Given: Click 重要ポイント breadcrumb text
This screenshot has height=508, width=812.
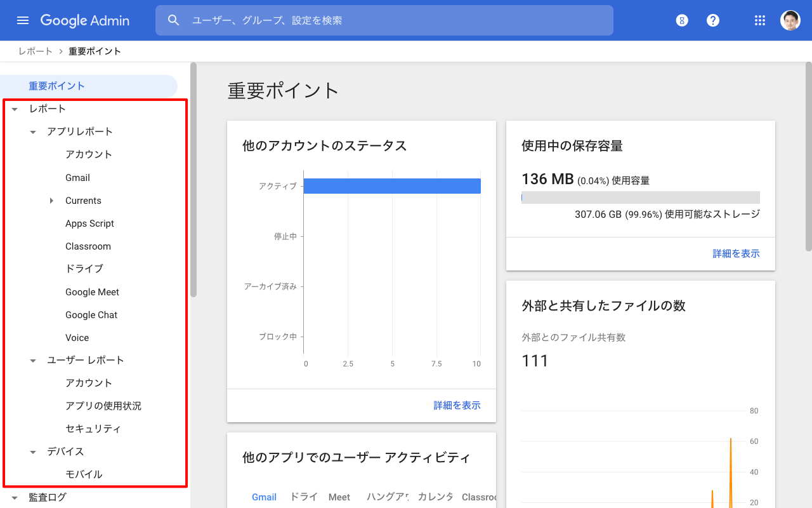Looking at the screenshot, I should point(95,51).
